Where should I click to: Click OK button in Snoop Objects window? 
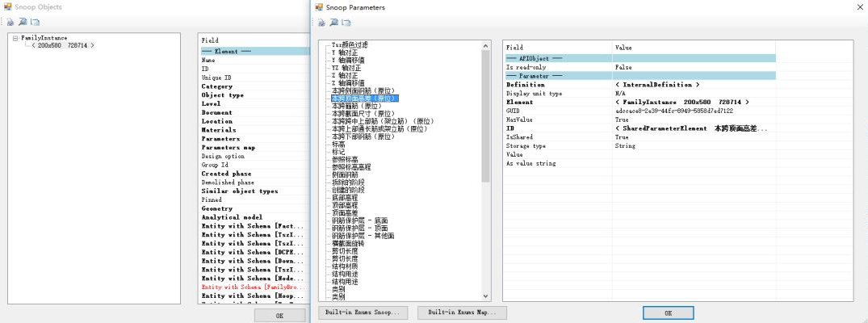tap(279, 315)
